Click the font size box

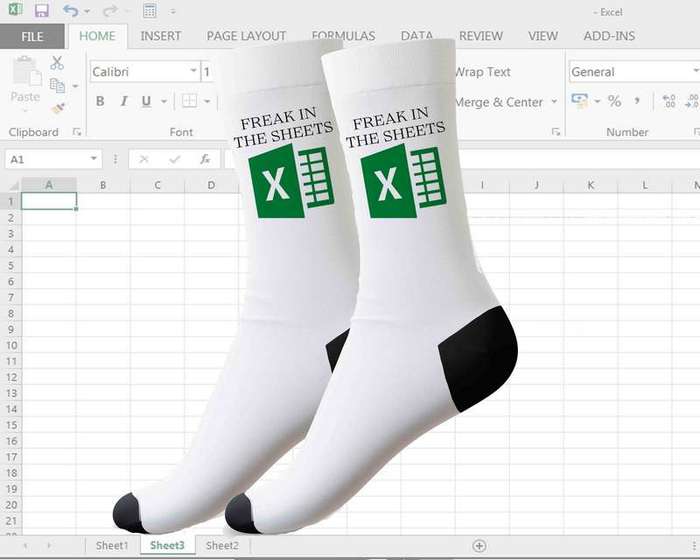(x=207, y=71)
